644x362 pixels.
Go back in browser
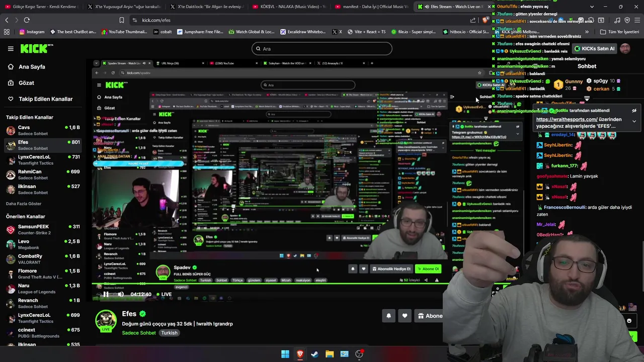[x=7, y=20]
